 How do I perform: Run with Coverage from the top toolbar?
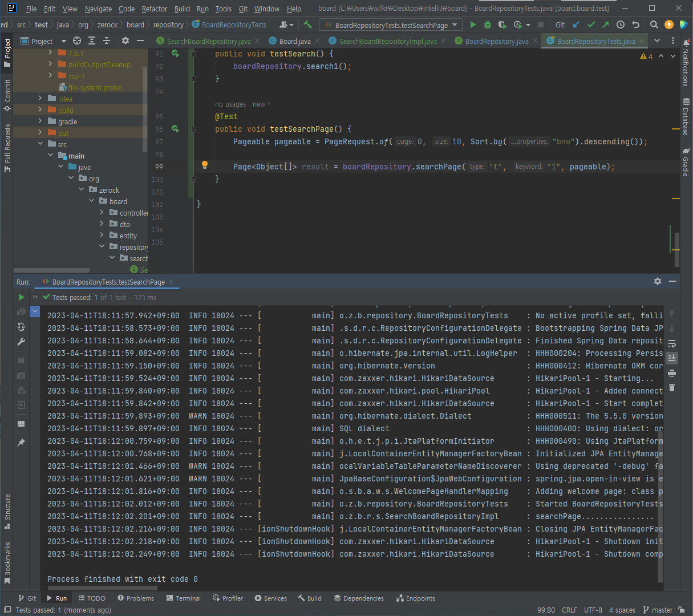pos(502,25)
